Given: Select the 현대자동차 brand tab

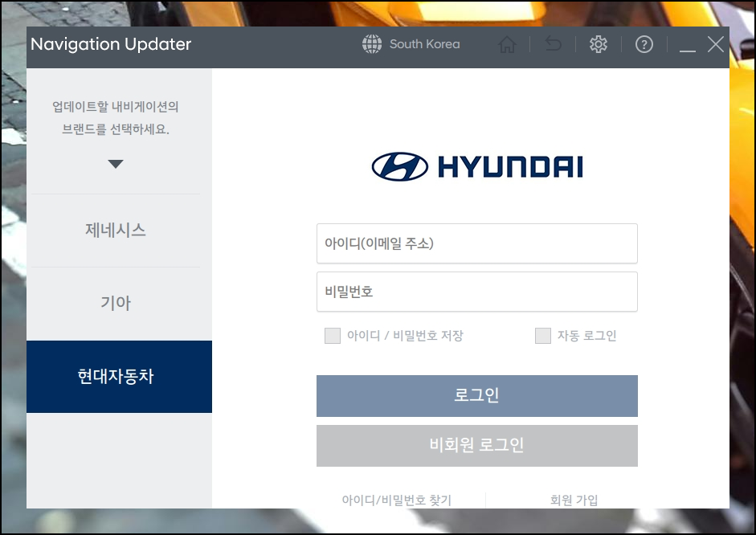Looking at the screenshot, I should [119, 377].
